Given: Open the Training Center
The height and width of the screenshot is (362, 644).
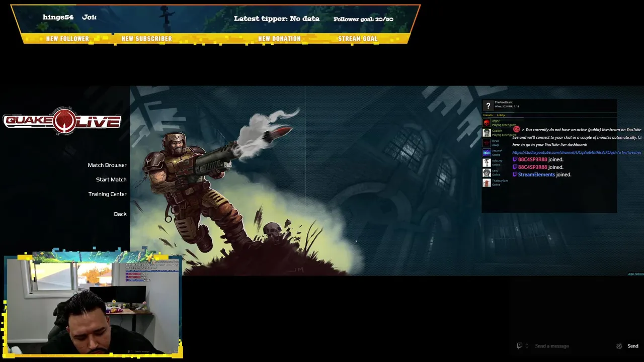Looking at the screenshot, I should (x=108, y=194).
